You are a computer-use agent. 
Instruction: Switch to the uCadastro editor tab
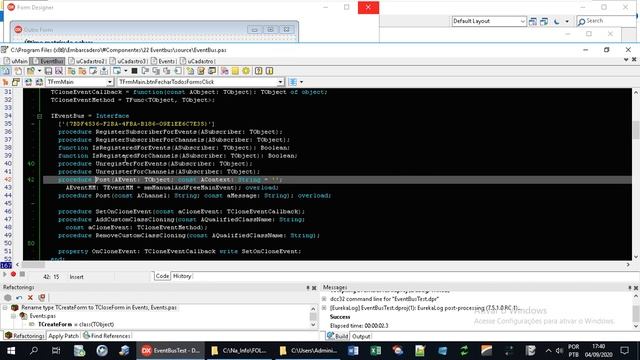(x=198, y=61)
